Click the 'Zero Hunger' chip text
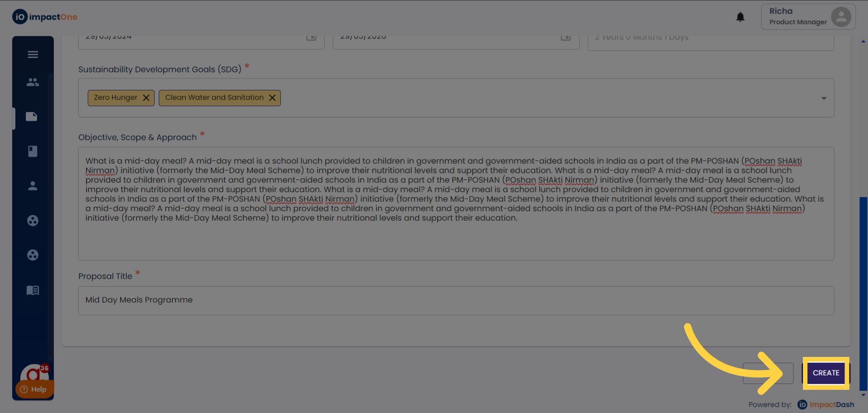The width and height of the screenshot is (868, 413). (116, 98)
